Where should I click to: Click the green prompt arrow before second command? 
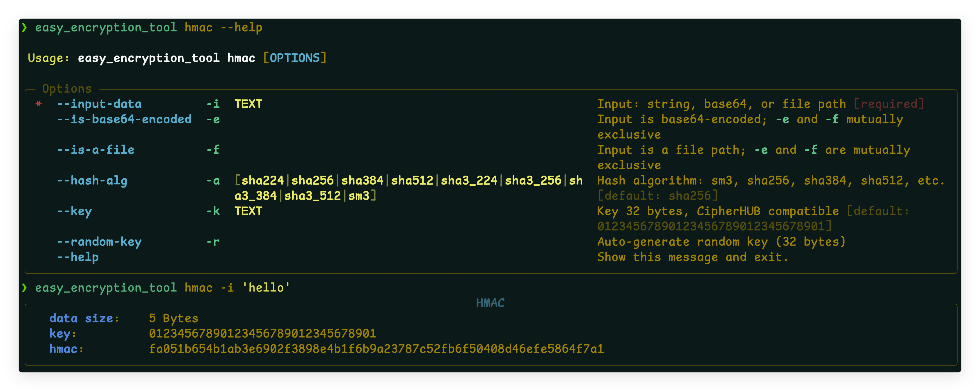pyautogui.click(x=24, y=288)
